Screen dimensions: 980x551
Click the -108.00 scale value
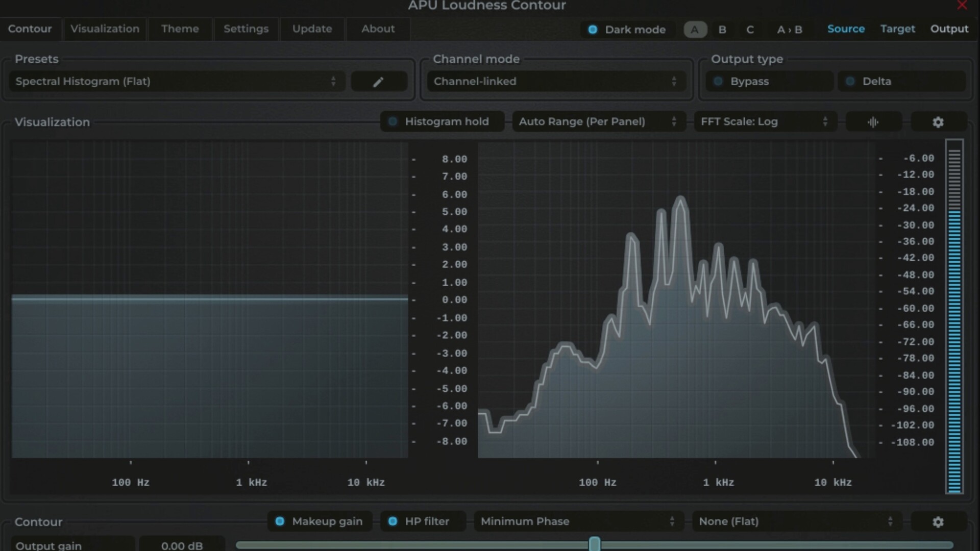click(913, 442)
